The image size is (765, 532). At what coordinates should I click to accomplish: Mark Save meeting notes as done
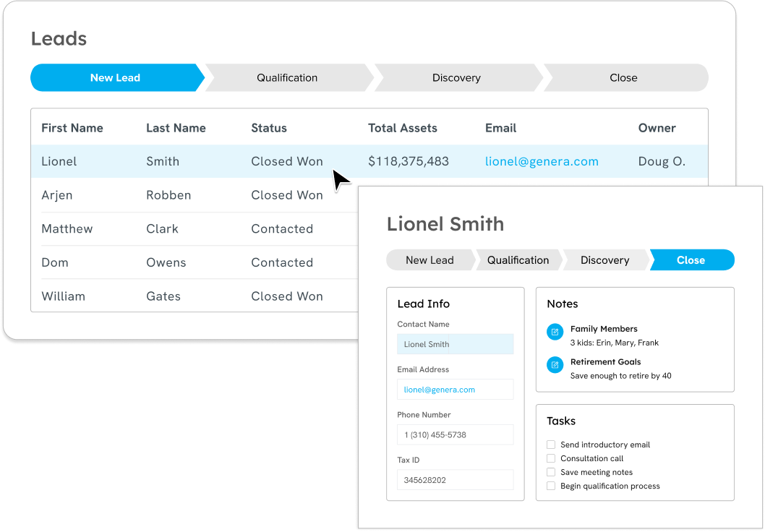551,472
